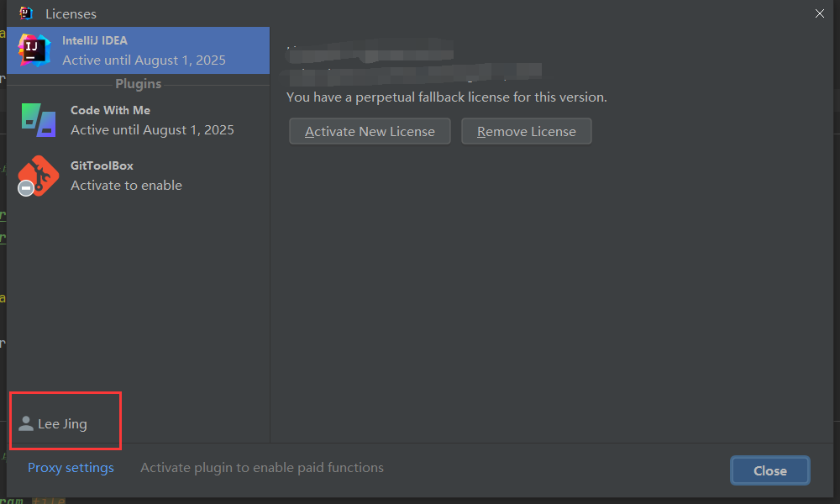
Task: Click the Plugins section header
Action: pos(139,84)
